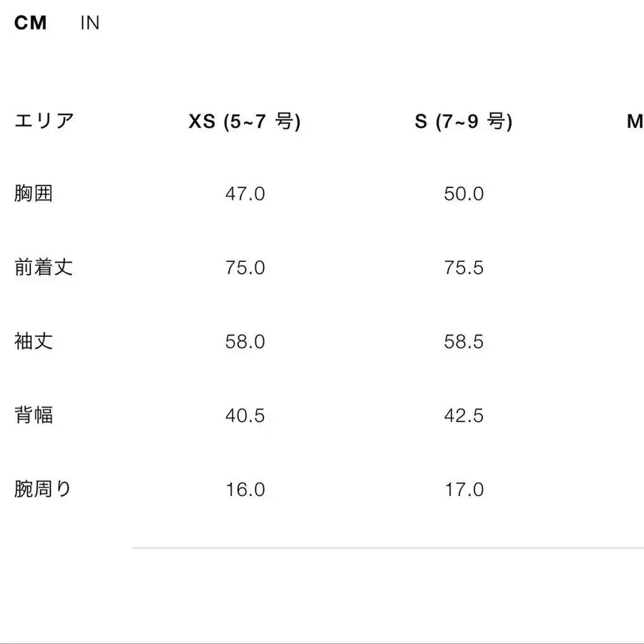Switch measurement units to IN
The image size is (644, 644).
coord(90,23)
